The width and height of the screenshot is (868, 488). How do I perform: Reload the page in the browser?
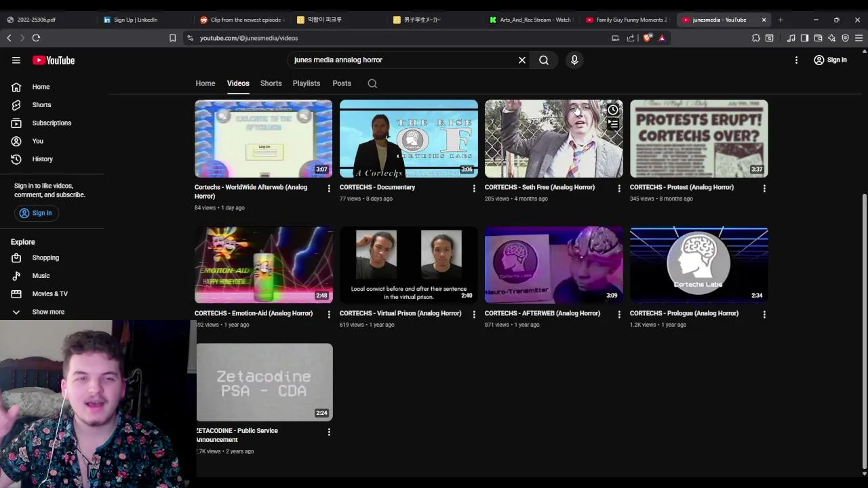click(36, 38)
